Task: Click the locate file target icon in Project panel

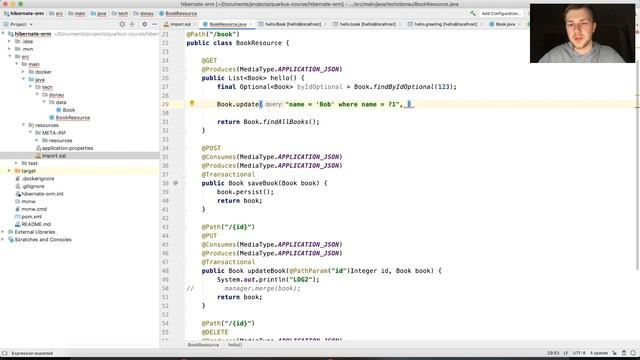Action: tap(122, 24)
